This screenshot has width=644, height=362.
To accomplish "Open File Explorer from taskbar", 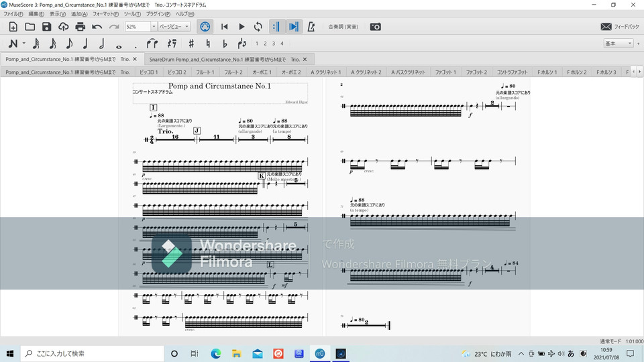I will (237, 353).
